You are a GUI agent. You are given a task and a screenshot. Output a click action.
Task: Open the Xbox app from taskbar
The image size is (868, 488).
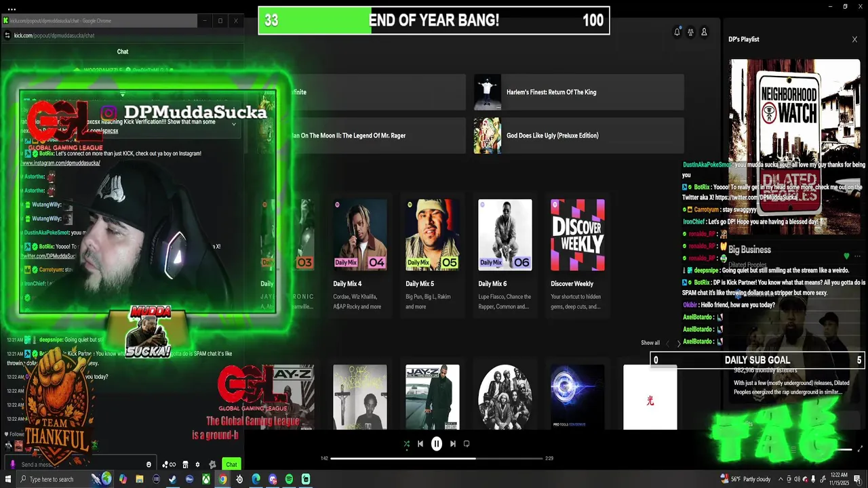point(206,479)
